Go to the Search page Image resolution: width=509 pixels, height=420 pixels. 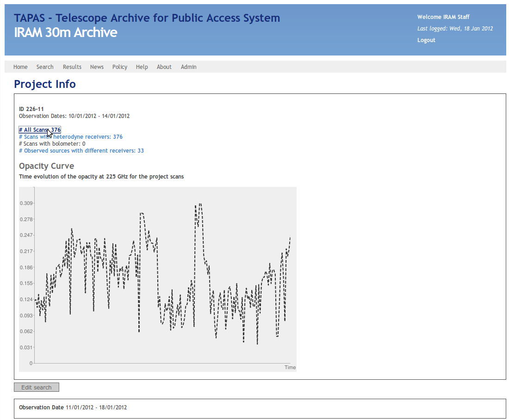(45, 67)
